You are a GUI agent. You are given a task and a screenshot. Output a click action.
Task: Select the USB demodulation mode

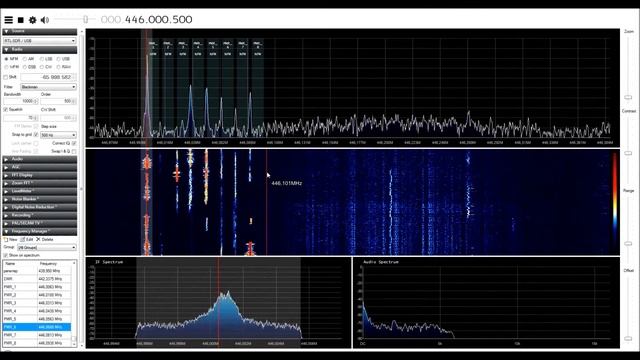coord(63,59)
